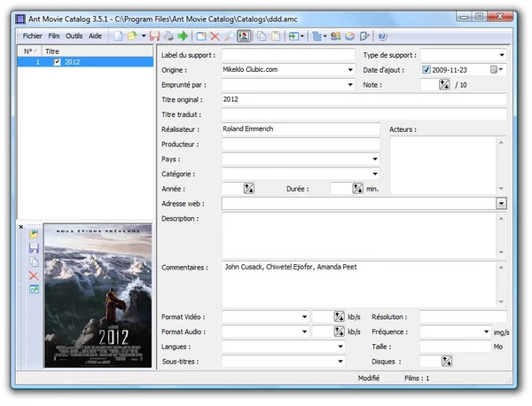Screen dimensions: 532x406
Task: Open the Outils menu
Action: pyautogui.click(x=74, y=36)
